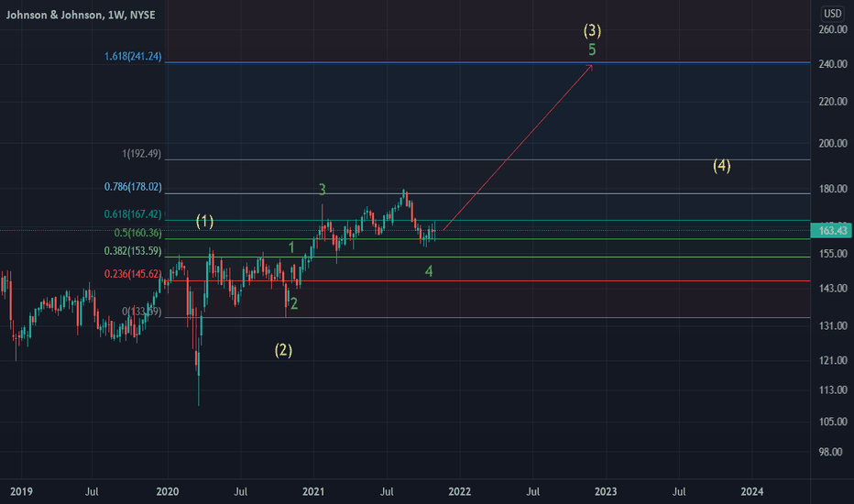Select the 0.5(160.36) Fibonacci label

tap(137, 233)
